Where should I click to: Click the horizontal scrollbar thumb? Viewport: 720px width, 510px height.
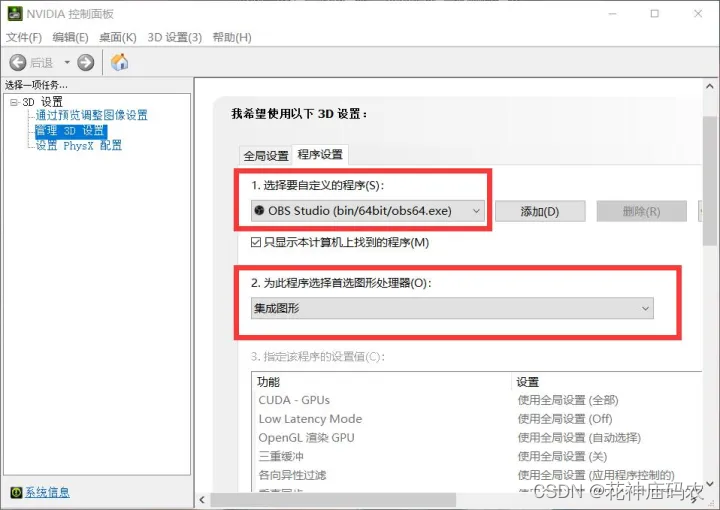pyautogui.click(x=333, y=499)
